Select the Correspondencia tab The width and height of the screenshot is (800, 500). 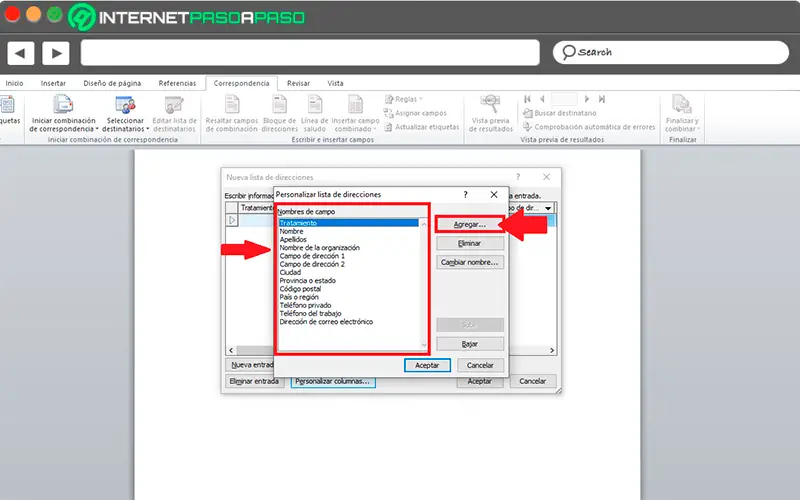[241, 83]
